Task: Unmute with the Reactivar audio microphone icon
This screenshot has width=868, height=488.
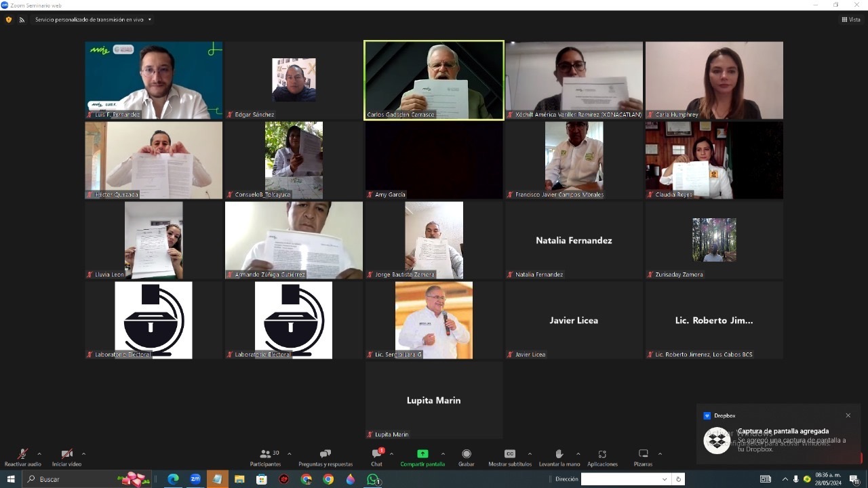Action: click(x=22, y=454)
